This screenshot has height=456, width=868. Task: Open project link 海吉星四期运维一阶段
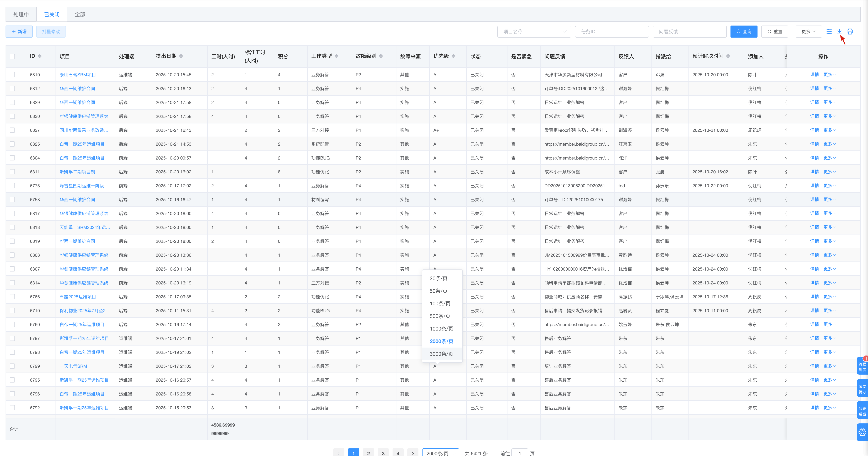pos(82,186)
